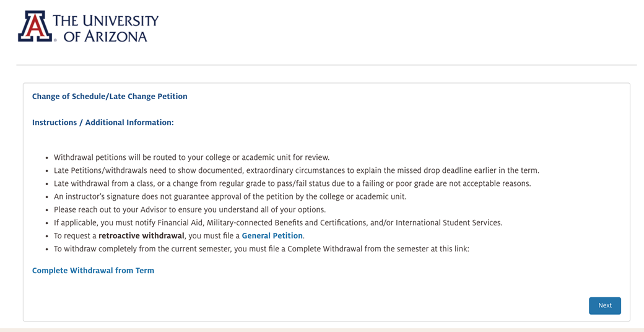The width and height of the screenshot is (644, 332).
Task: Click the bullet about documented, extraordinary circumstances
Action: [296, 170]
